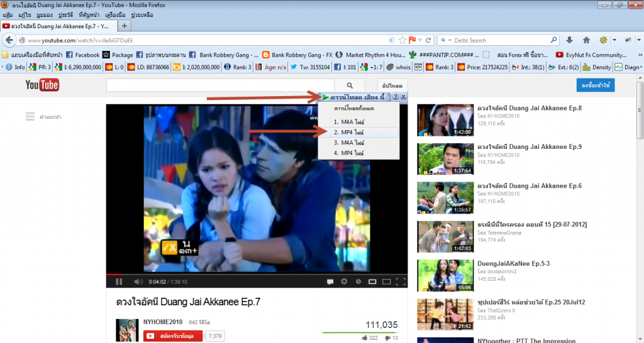The image size is (644, 343).
Task: Enter fullscreen mode in the video player
Action: [x=400, y=281]
